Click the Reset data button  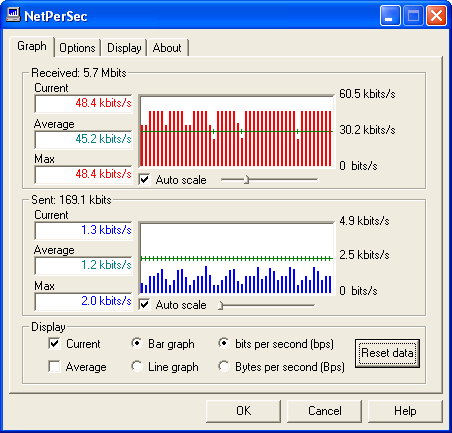click(387, 353)
